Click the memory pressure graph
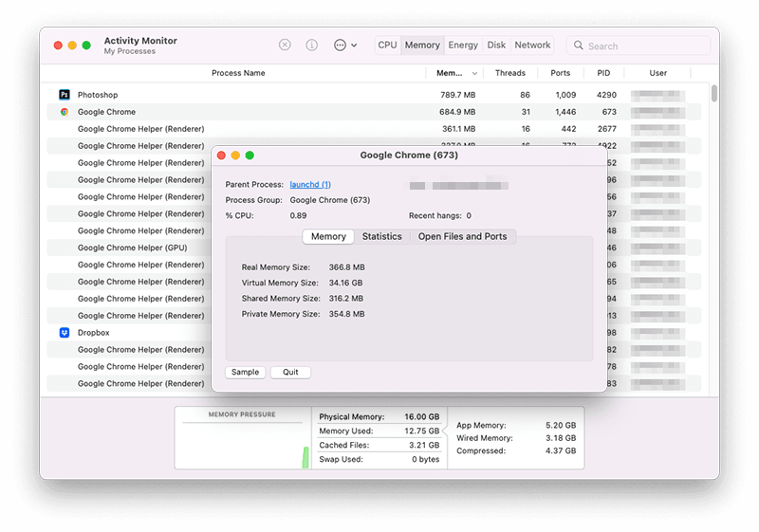This screenshot has height=532, width=759. [x=243, y=446]
